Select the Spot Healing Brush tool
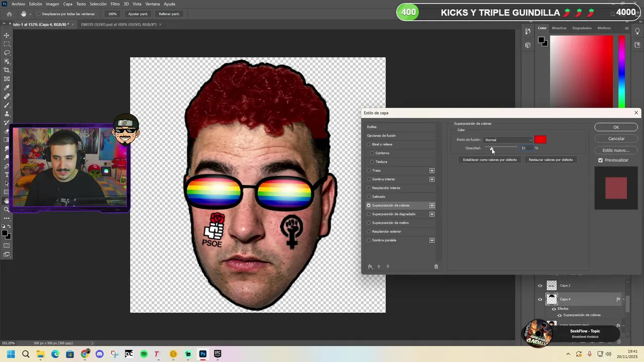The image size is (644, 362). pos(7,97)
